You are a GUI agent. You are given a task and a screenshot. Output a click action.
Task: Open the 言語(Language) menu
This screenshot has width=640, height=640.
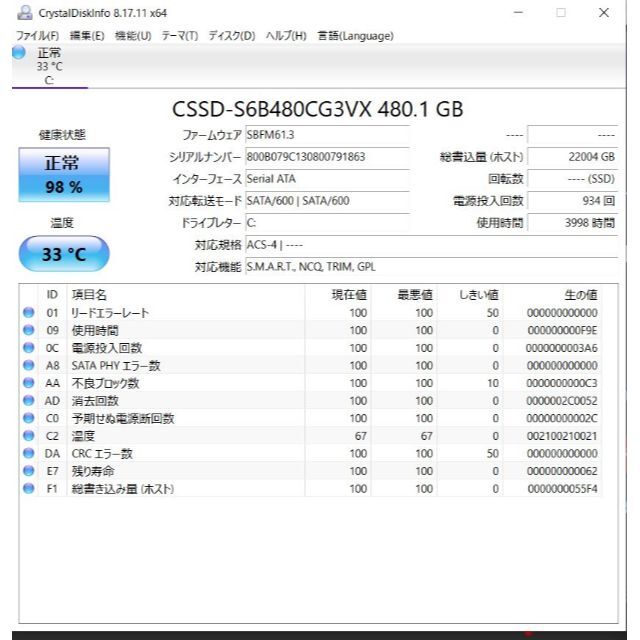click(356, 36)
